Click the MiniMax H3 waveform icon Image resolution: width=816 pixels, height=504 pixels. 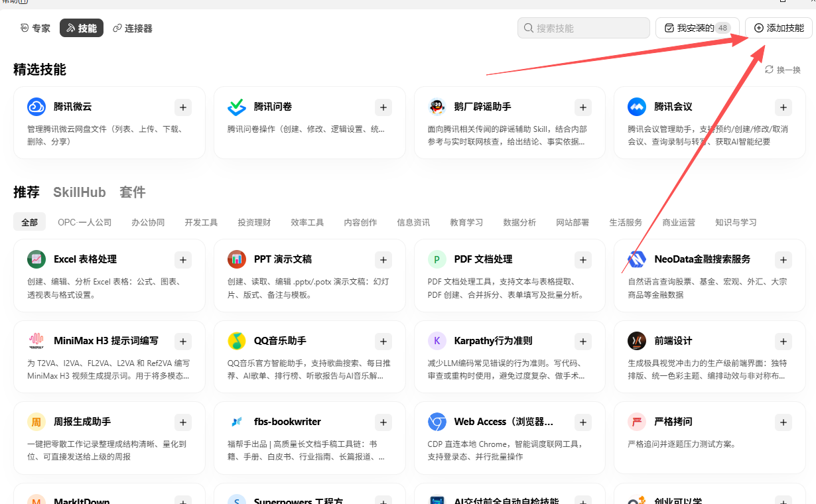click(x=36, y=341)
